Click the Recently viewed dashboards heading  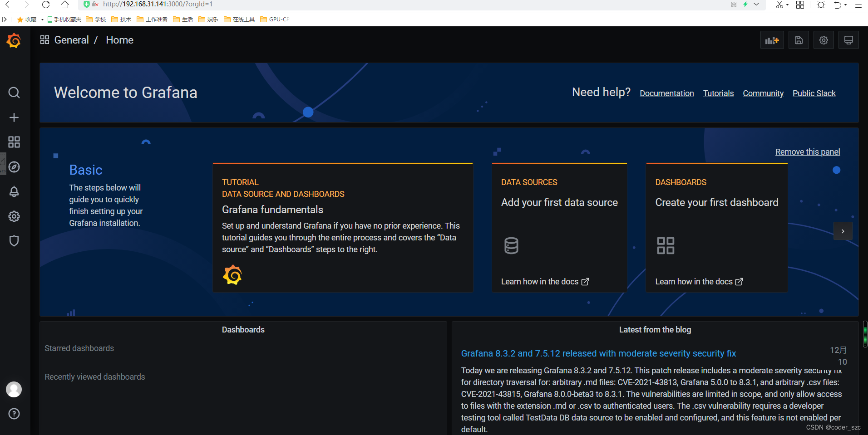(x=95, y=377)
